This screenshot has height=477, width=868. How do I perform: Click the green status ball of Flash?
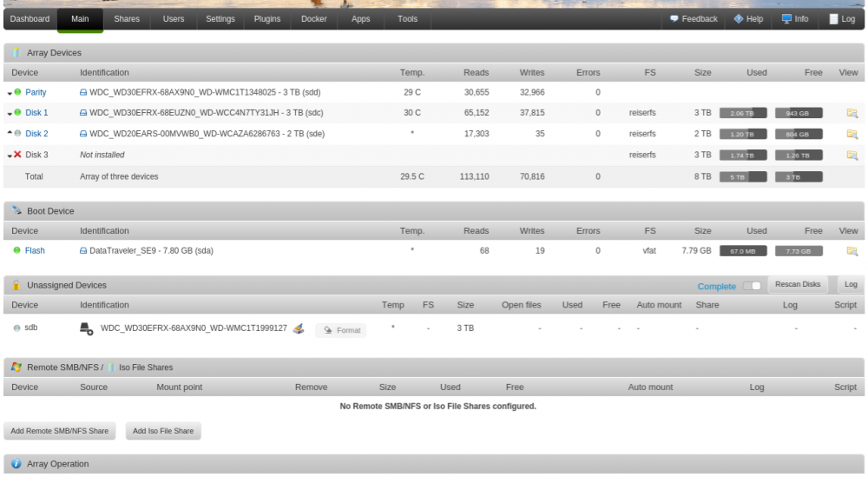click(17, 250)
